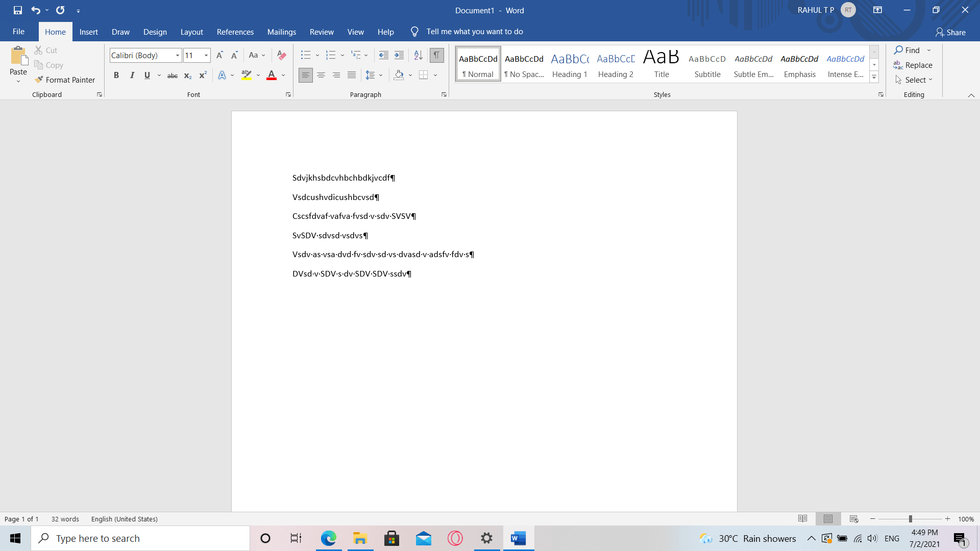Open the font name dropdown
The height and width of the screenshot is (551, 980).
click(177, 55)
